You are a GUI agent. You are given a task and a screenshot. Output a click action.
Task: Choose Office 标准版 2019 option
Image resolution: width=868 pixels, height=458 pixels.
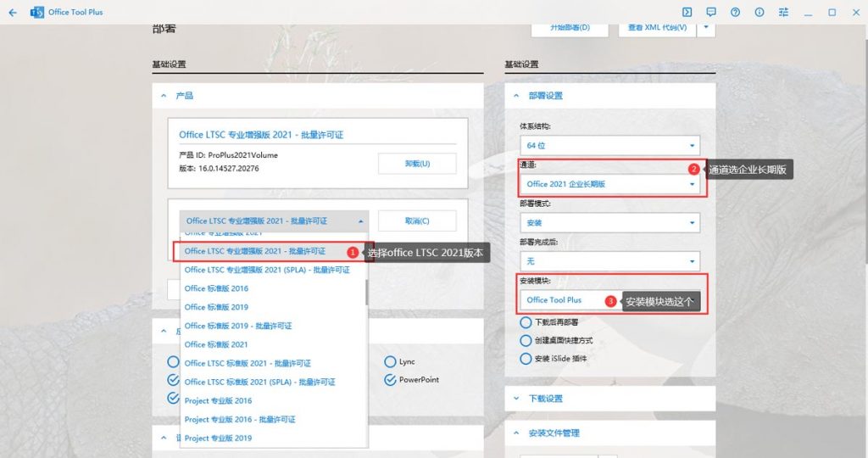[x=274, y=307]
